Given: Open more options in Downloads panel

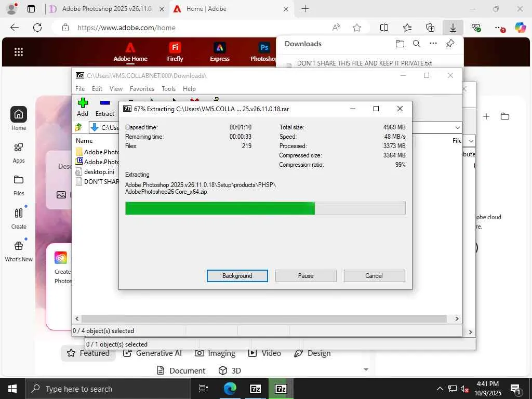Looking at the screenshot, I should tap(433, 44).
